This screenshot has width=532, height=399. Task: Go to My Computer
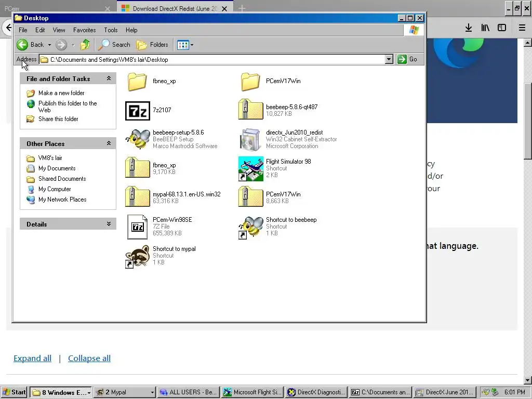point(55,189)
